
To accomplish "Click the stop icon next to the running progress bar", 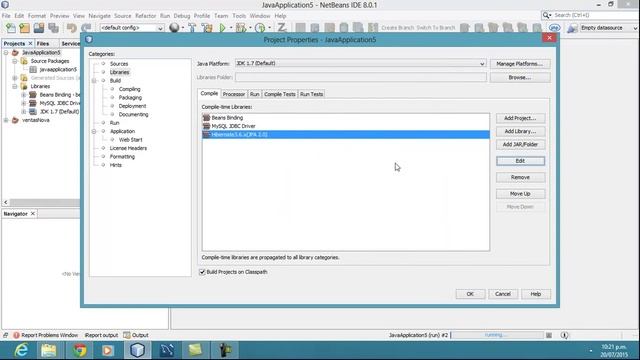I will coord(549,335).
